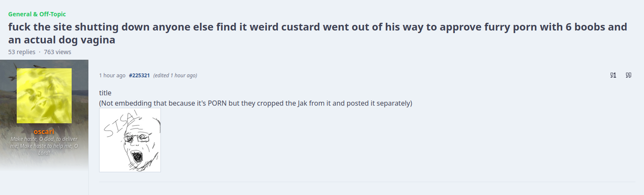
Task: Click the '763 views' counter
Action: [57, 52]
